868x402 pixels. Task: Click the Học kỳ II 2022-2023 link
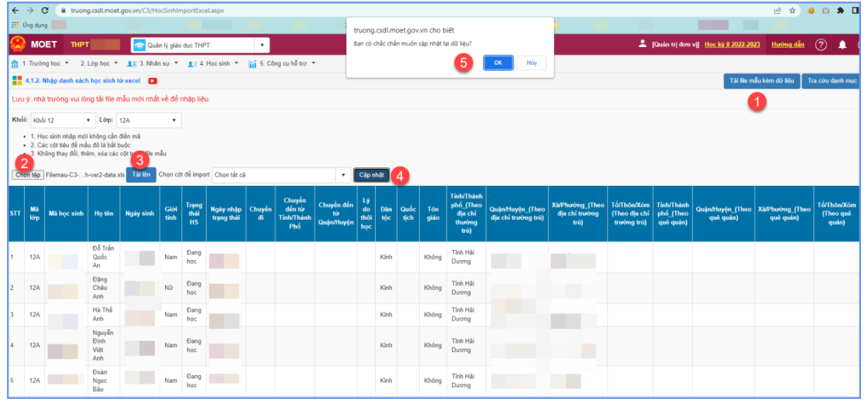[732, 45]
